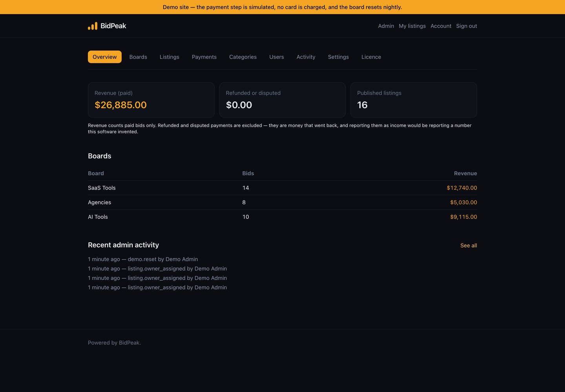The image size is (565, 392).
Task: Click the Bids column header
Action: pyautogui.click(x=248, y=173)
